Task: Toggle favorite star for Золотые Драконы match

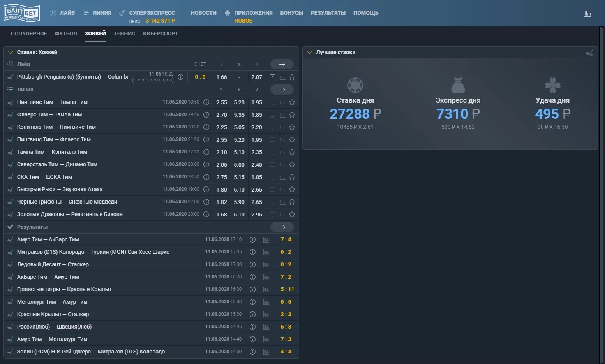Action: coord(292,214)
